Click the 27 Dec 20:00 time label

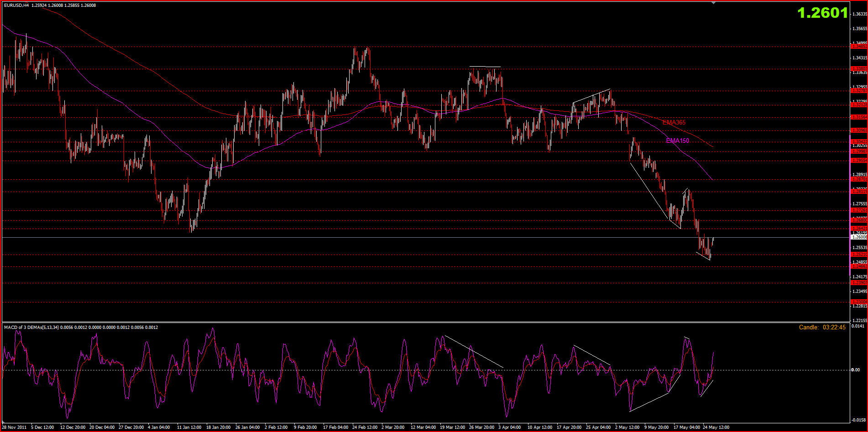tap(131, 427)
